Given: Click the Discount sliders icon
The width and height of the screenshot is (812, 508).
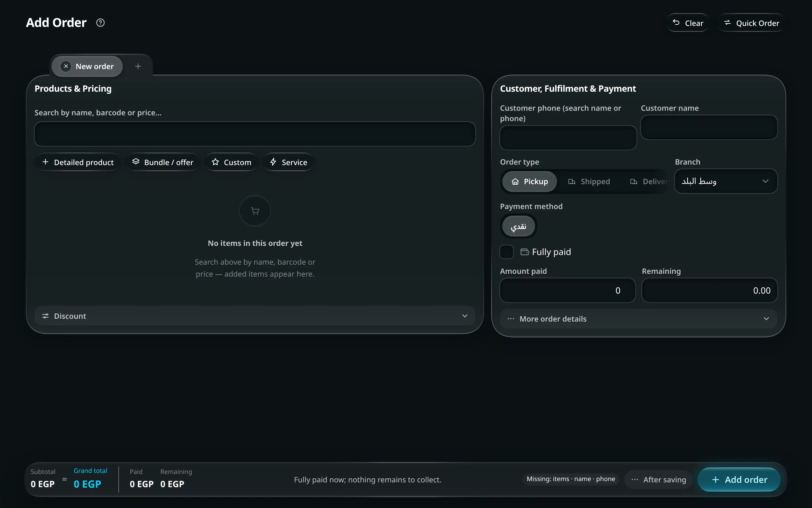Looking at the screenshot, I should tap(45, 316).
